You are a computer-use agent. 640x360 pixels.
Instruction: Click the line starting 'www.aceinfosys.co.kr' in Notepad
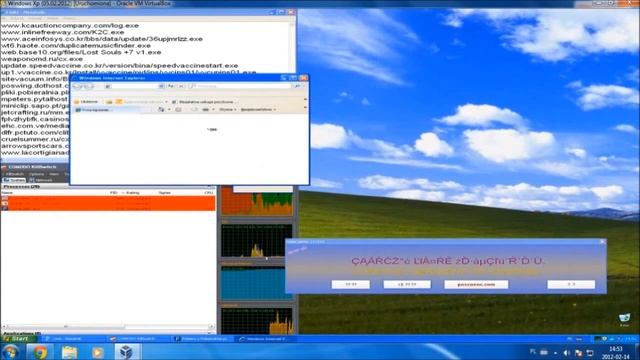click(x=102, y=39)
